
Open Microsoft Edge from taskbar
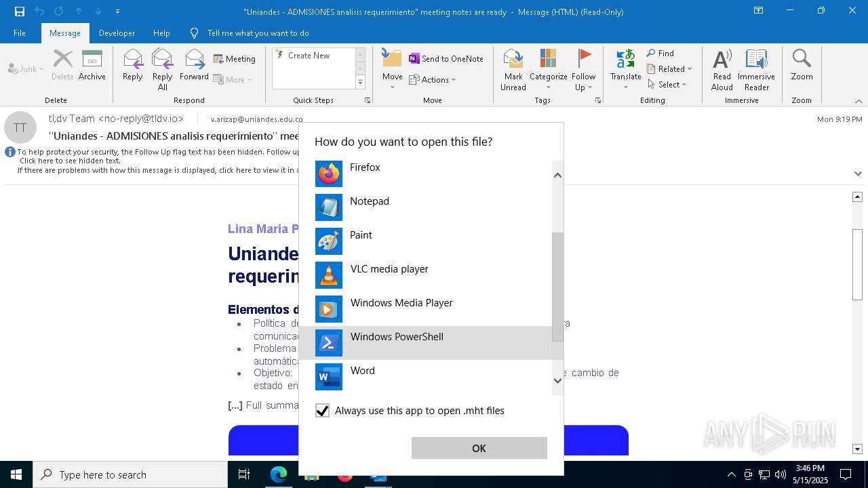[x=279, y=474]
